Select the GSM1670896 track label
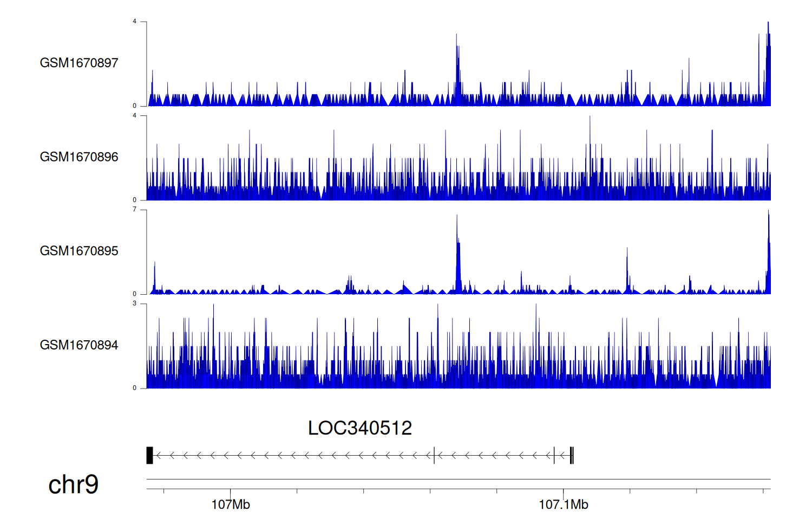The height and width of the screenshot is (531, 812). (79, 157)
